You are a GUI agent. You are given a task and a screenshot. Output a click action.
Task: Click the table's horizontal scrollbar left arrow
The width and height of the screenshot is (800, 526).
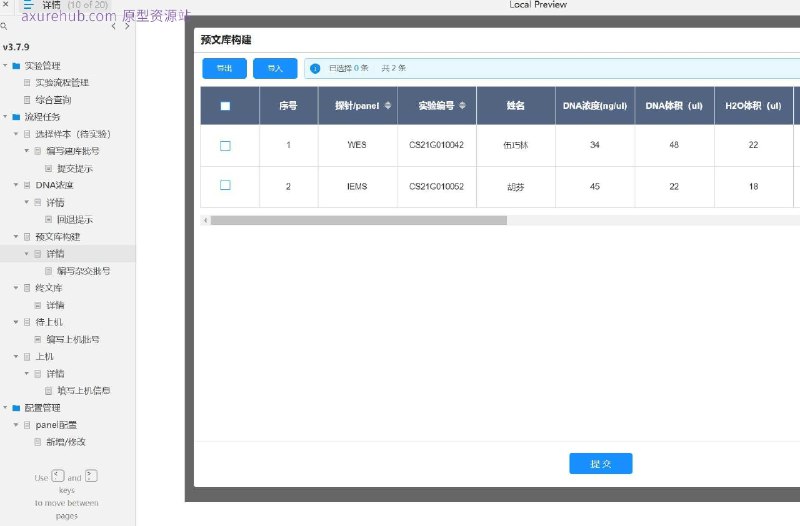tap(206, 220)
